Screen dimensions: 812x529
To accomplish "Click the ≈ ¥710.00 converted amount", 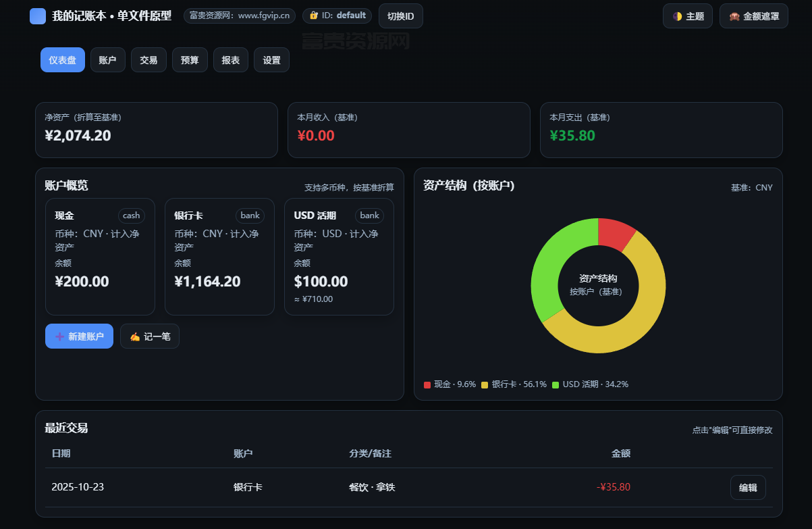I will (x=313, y=299).
